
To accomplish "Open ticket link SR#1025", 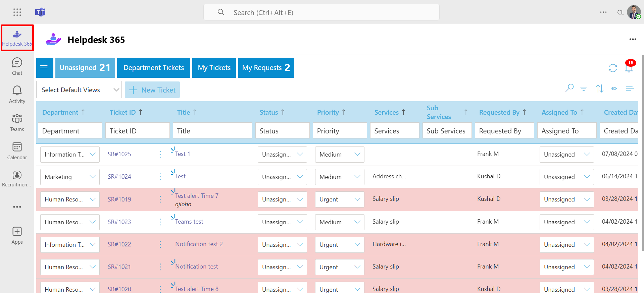I will [x=119, y=154].
